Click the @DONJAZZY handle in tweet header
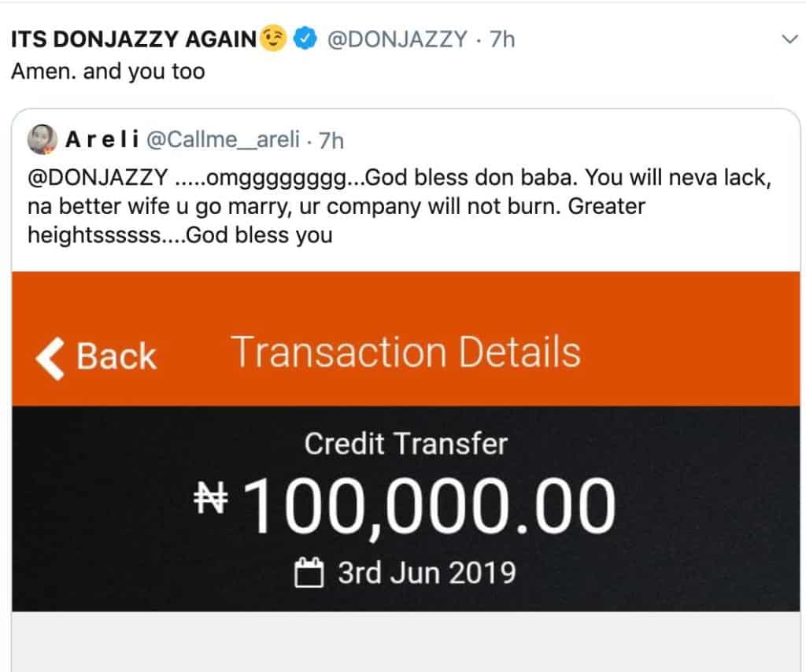The image size is (806, 672). [x=397, y=39]
